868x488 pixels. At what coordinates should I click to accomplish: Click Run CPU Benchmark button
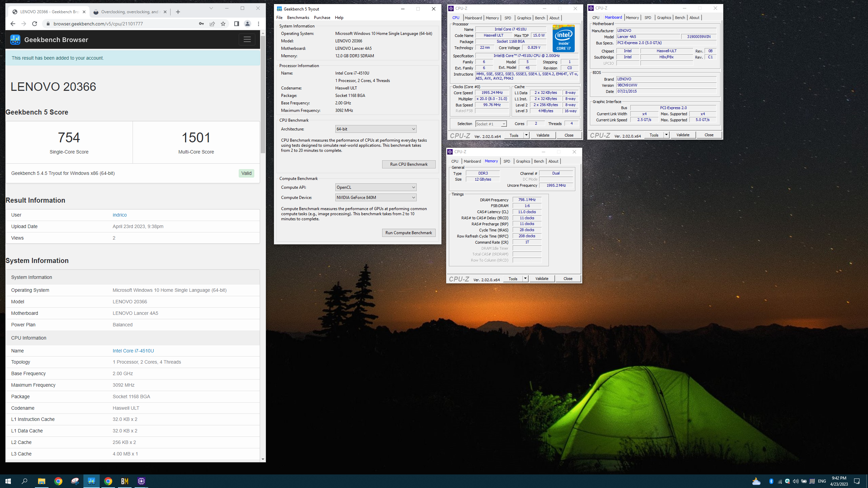409,164
